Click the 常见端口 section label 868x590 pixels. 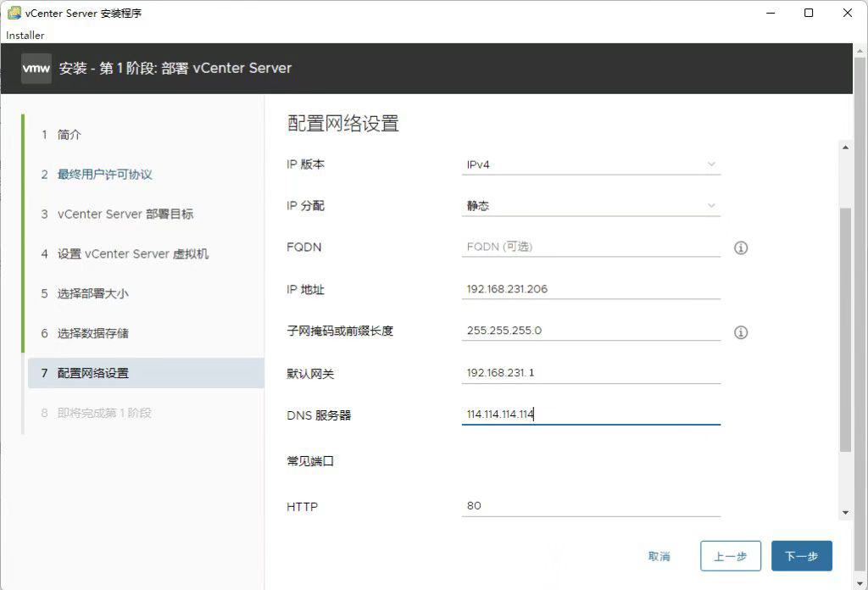(310, 461)
